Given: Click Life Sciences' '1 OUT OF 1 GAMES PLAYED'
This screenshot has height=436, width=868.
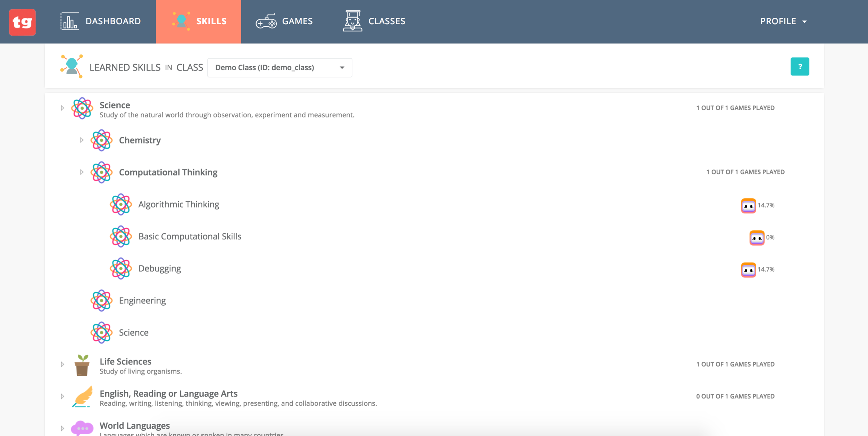Looking at the screenshot, I should pos(735,364).
